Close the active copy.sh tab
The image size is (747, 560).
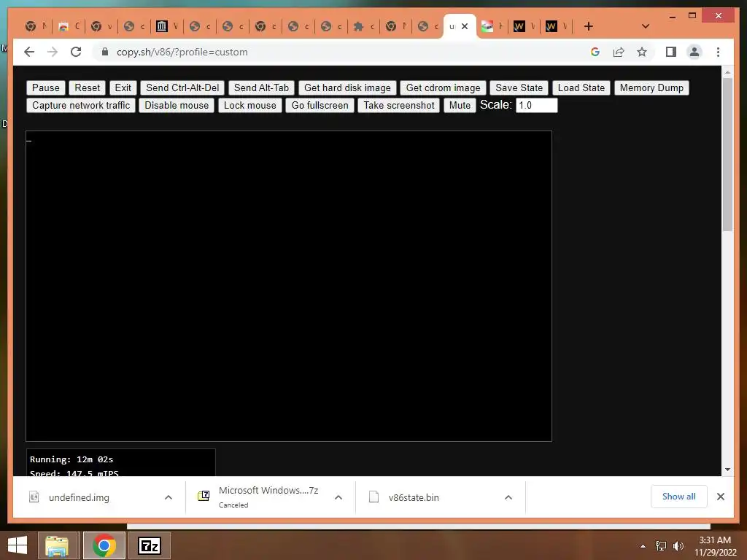coord(465,26)
